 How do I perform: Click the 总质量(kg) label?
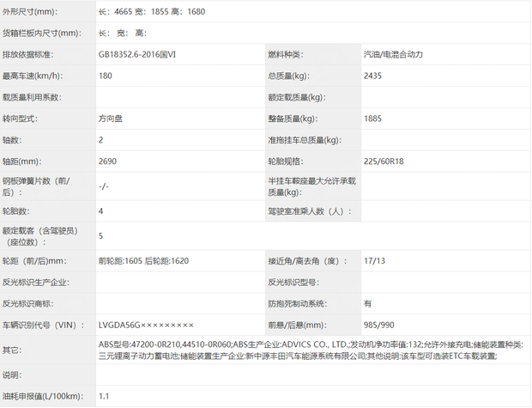[x=288, y=76]
